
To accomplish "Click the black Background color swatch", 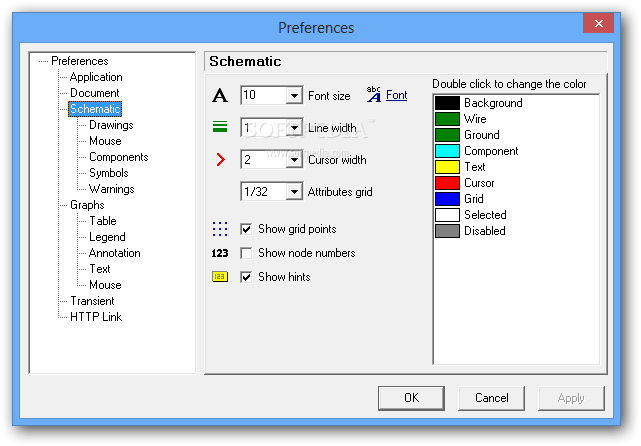I will point(447,103).
